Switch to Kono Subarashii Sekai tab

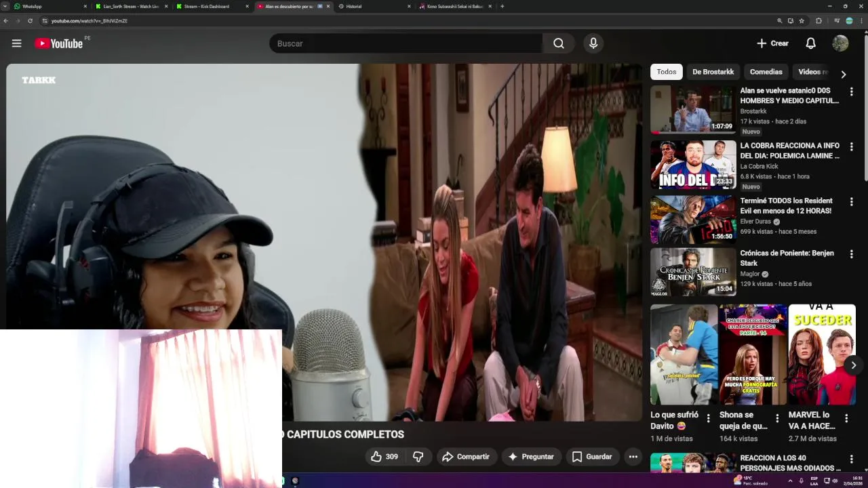coord(455,6)
